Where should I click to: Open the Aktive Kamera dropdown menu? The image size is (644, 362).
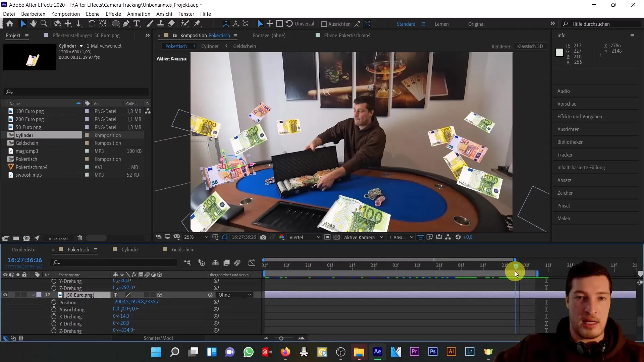pyautogui.click(x=363, y=237)
